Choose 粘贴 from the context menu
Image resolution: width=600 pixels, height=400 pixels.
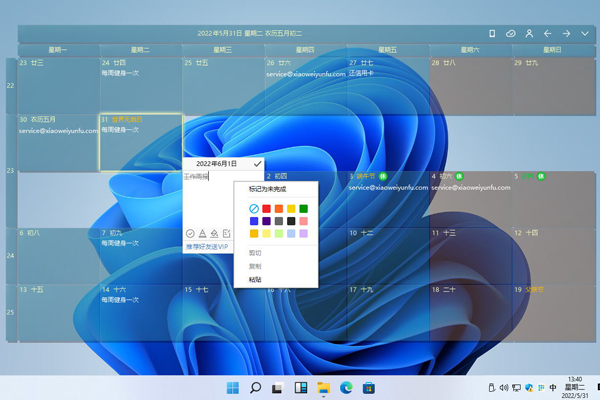click(x=256, y=279)
